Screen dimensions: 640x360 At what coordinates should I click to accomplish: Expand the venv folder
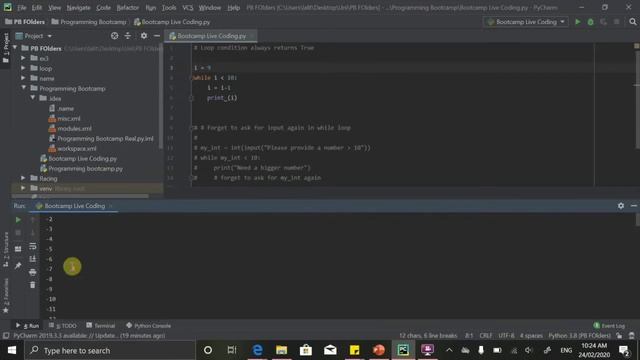[x=23, y=188]
